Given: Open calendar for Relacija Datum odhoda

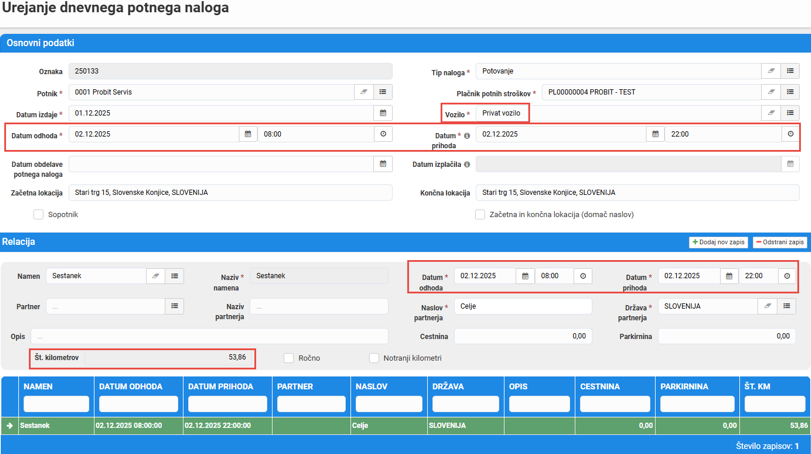Looking at the screenshot, I should [x=525, y=276].
